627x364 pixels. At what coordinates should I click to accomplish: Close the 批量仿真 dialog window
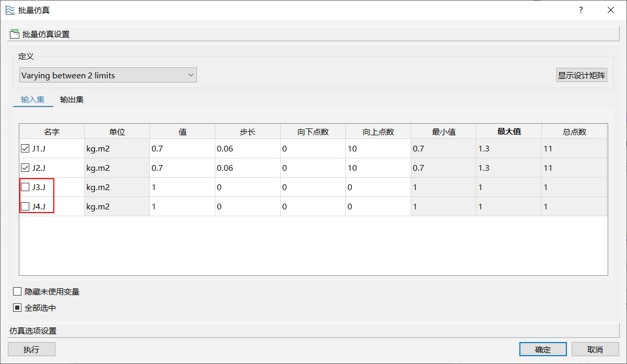click(x=610, y=10)
